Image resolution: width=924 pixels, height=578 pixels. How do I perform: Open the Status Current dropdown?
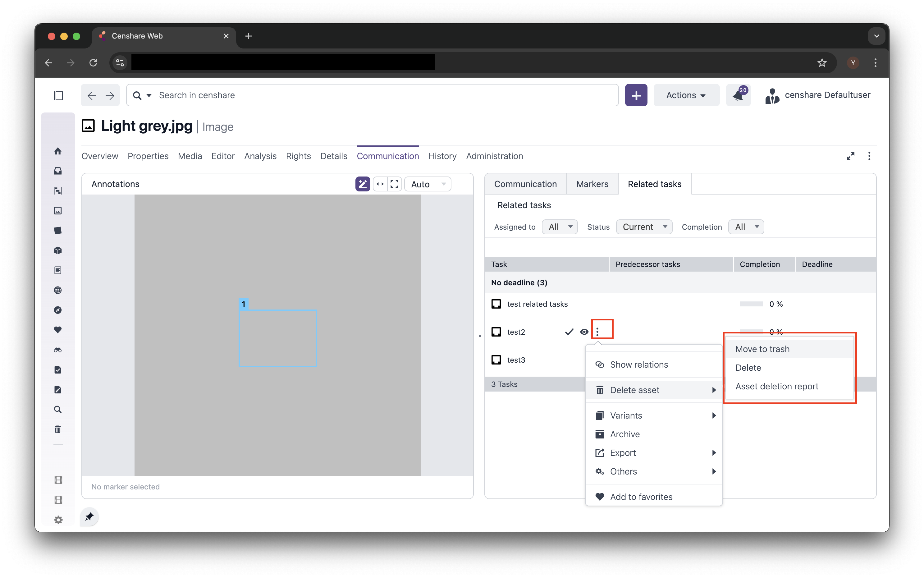point(644,227)
